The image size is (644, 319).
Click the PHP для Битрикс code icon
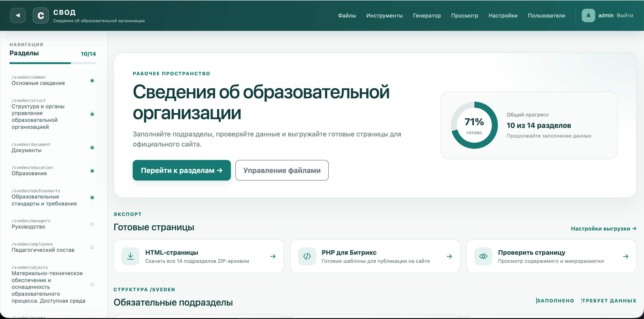pyautogui.click(x=307, y=256)
